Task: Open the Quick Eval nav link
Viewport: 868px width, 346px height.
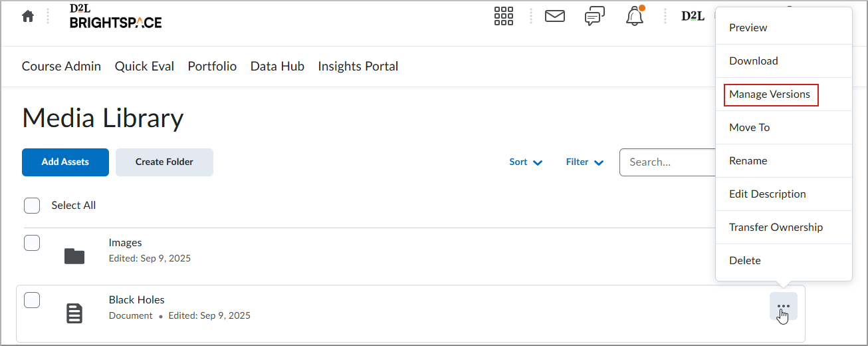Action: pos(144,66)
